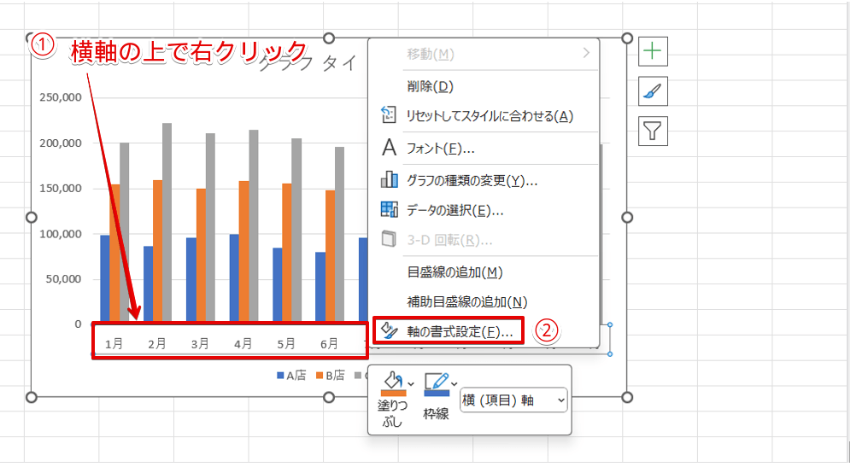Screen dimensions: 868x467
Task: Click the 6月 axis label
Action: click(329, 344)
